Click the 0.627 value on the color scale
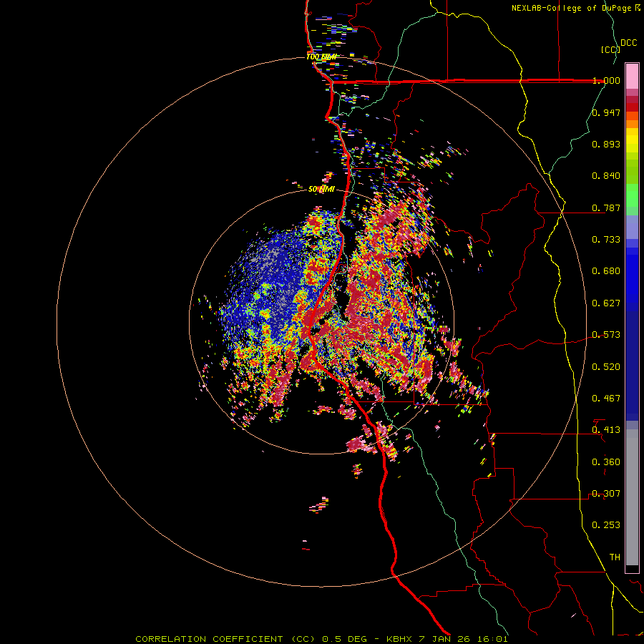644x644 pixels. click(606, 303)
